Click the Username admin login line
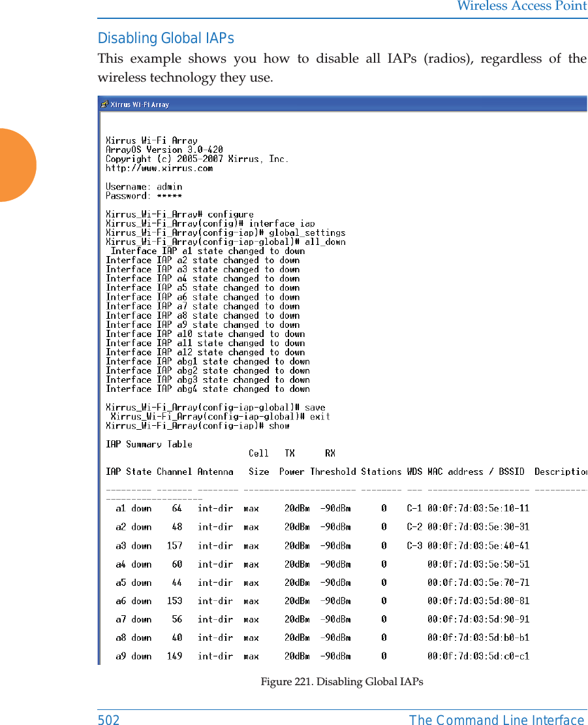The height and width of the screenshot is (725, 588). coord(145,186)
